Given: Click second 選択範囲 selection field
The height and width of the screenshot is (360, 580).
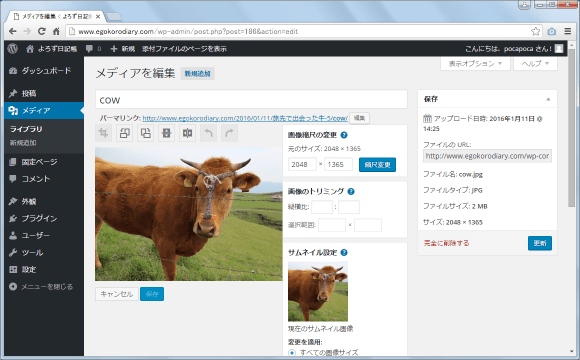Looking at the screenshot, I should pyautogui.click(x=368, y=225).
